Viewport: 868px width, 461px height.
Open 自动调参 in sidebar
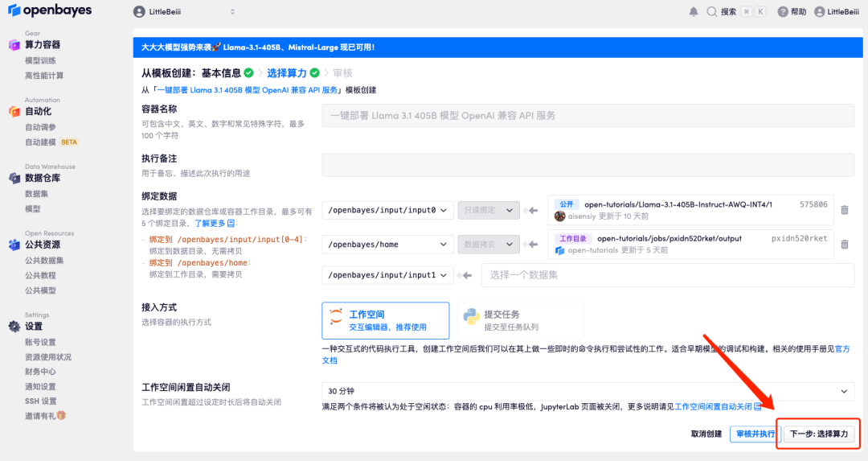(x=40, y=127)
